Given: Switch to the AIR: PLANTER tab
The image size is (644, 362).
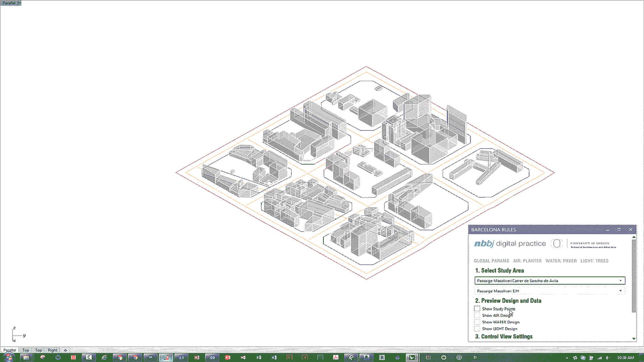Looking at the screenshot, I should pyautogui.click(x=527, y=261).
